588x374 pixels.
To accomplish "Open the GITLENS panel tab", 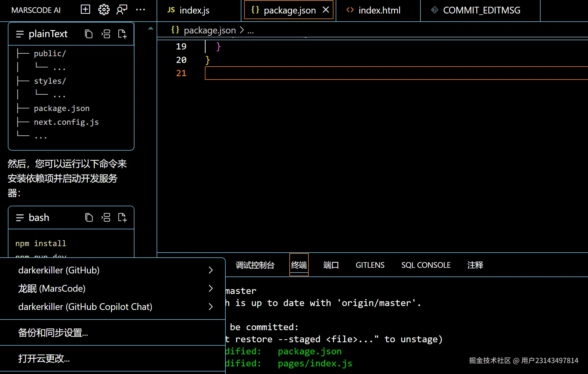I will (370, 265).
